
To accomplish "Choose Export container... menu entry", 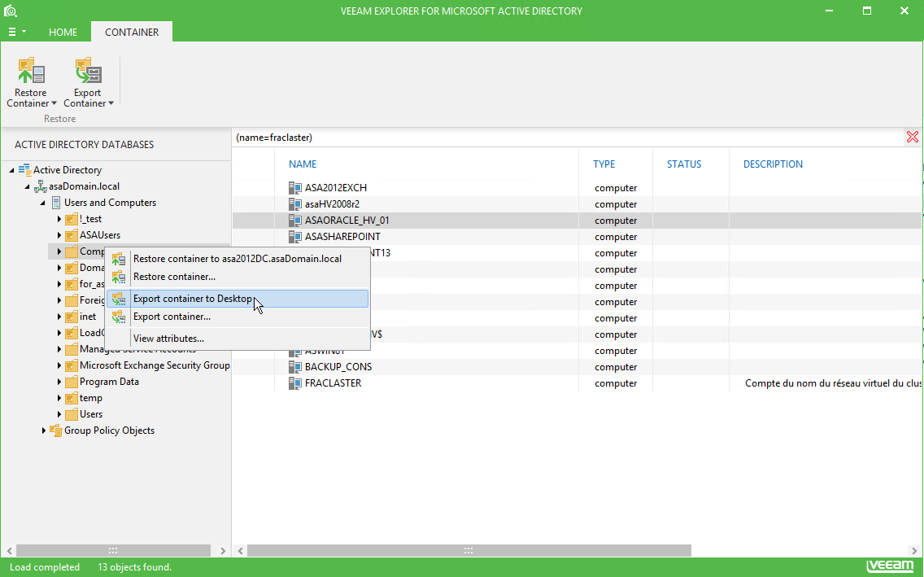I will 238,317.
